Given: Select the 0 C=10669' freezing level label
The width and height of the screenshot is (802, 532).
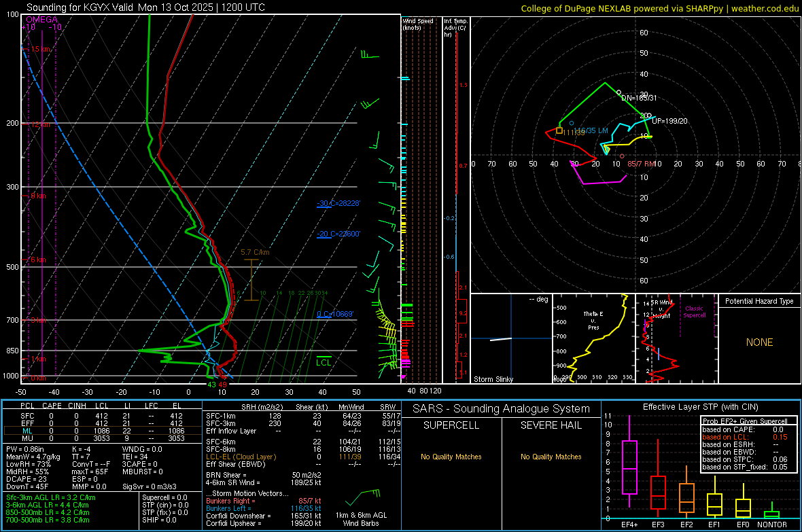Looking at the screenshot, I should click(x=335, y=314).
